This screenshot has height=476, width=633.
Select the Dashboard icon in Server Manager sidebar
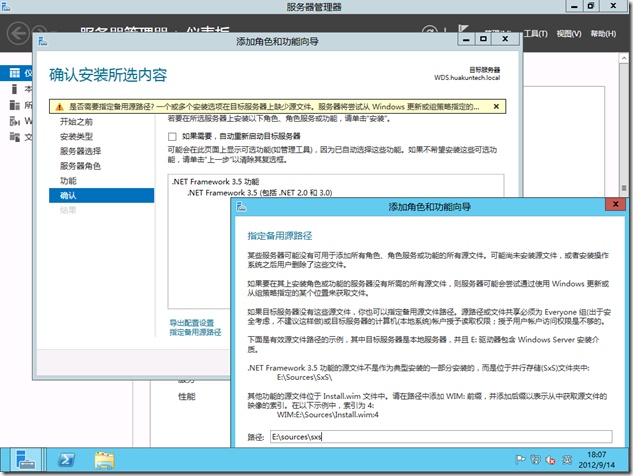point(15,73)
